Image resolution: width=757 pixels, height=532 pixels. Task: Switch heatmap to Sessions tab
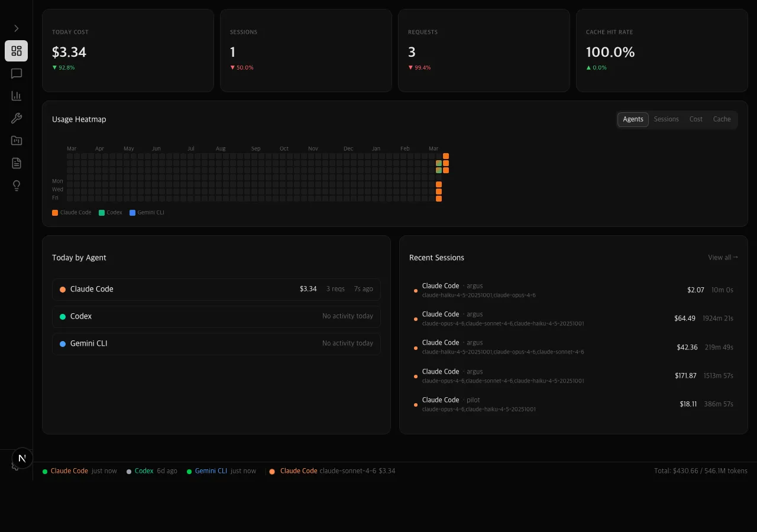pyautogui.click(x=666, y=119)
